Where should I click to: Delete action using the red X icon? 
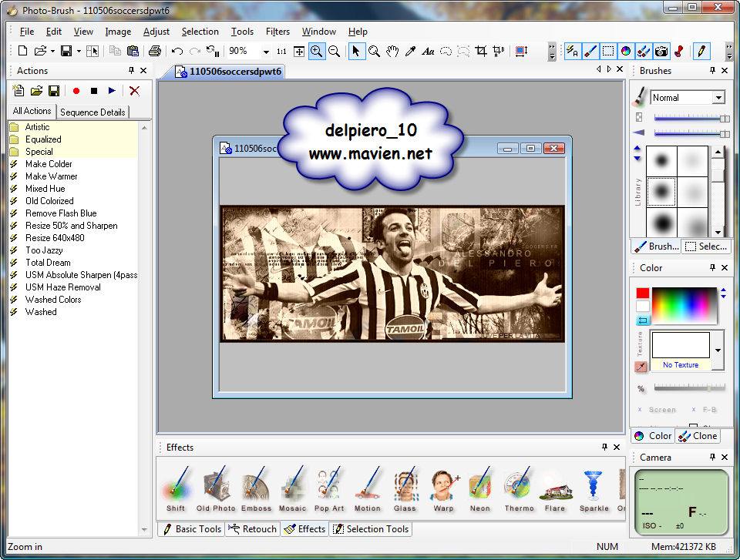[x=134, y=91]
